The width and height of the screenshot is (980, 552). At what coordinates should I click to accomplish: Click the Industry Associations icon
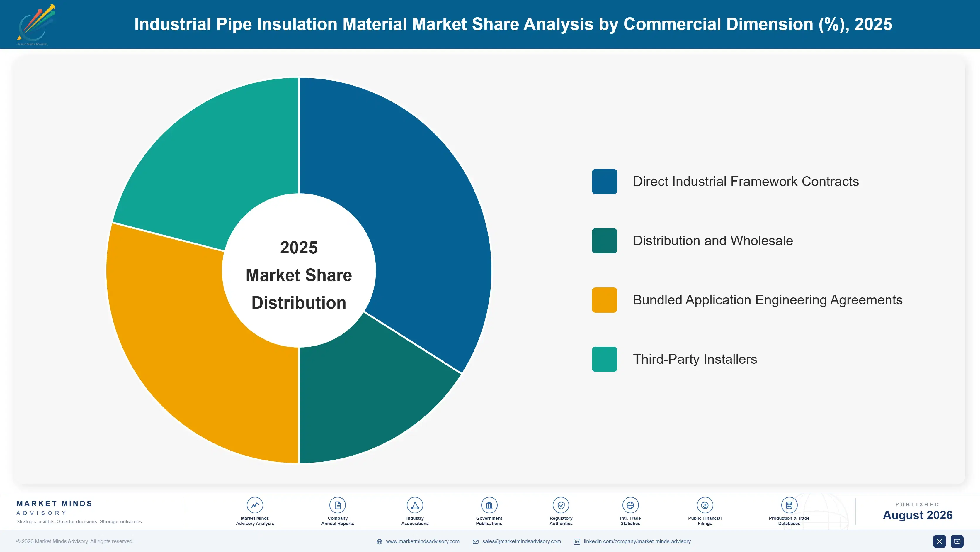click(415, 505)
